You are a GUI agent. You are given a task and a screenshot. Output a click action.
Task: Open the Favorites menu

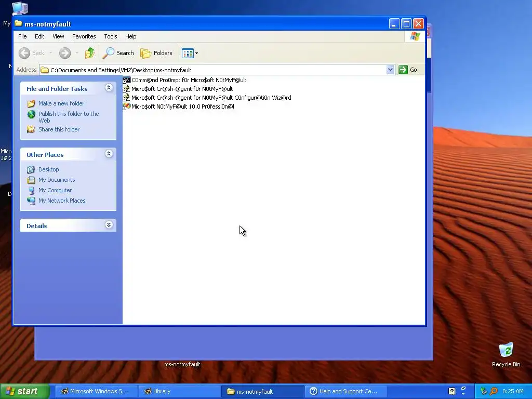84,36
